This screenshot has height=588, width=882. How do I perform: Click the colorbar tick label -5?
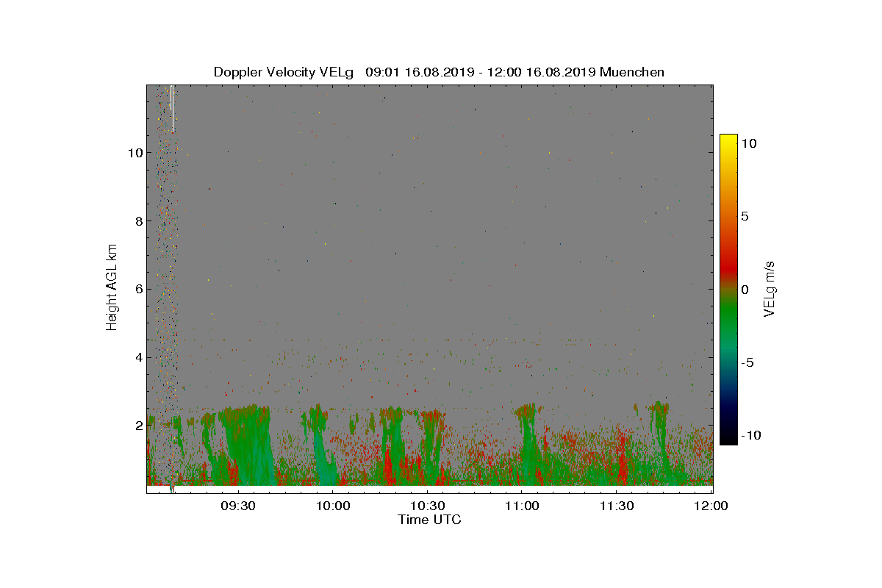747,362
